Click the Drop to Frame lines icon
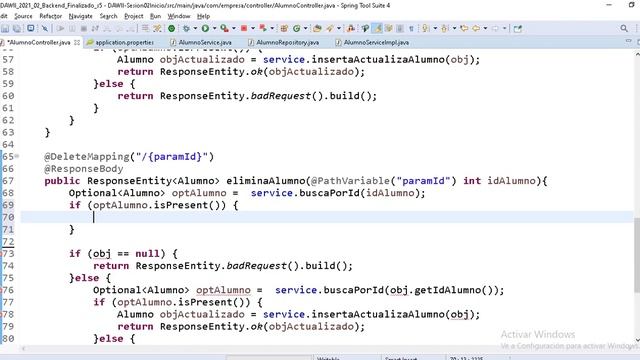640x360 pixels. [x=145, y=29]
